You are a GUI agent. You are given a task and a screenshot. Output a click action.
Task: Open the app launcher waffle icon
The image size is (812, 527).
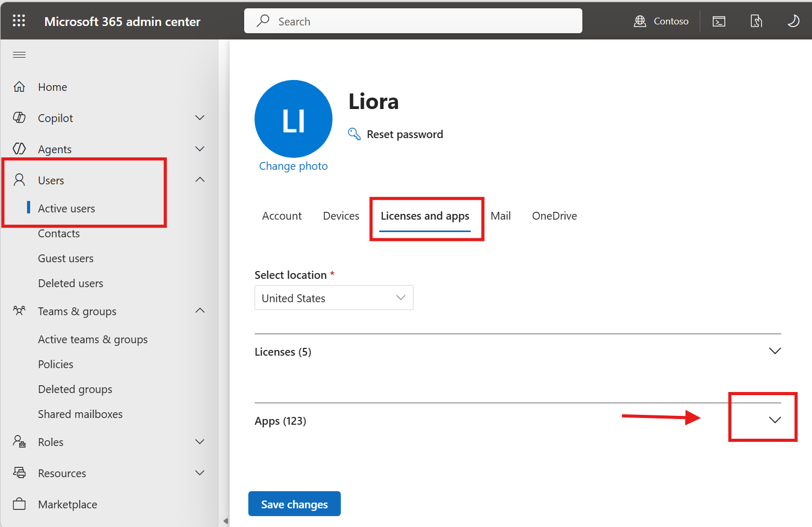point(19,21)
